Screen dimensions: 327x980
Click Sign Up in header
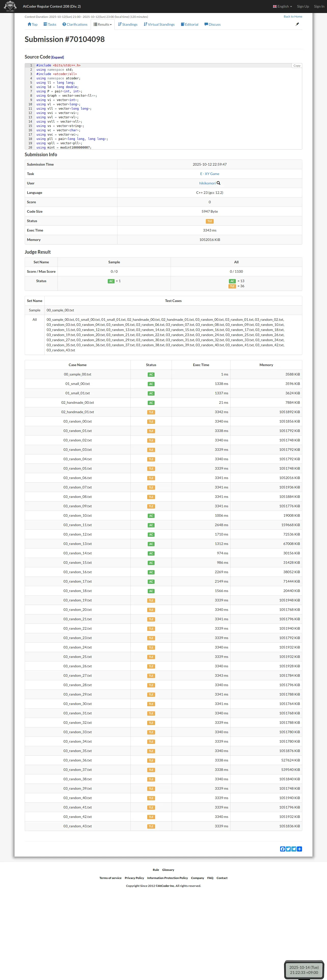pyautogui.click(x=303, y=6)
